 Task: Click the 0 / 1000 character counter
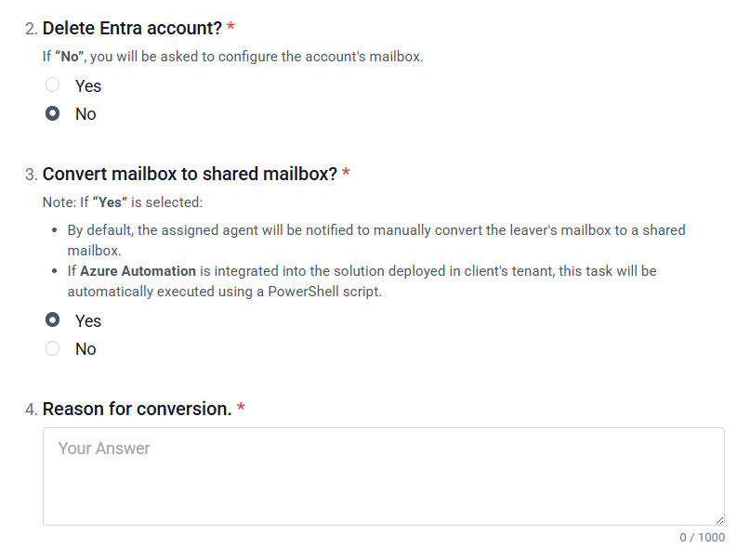(702, 538)
